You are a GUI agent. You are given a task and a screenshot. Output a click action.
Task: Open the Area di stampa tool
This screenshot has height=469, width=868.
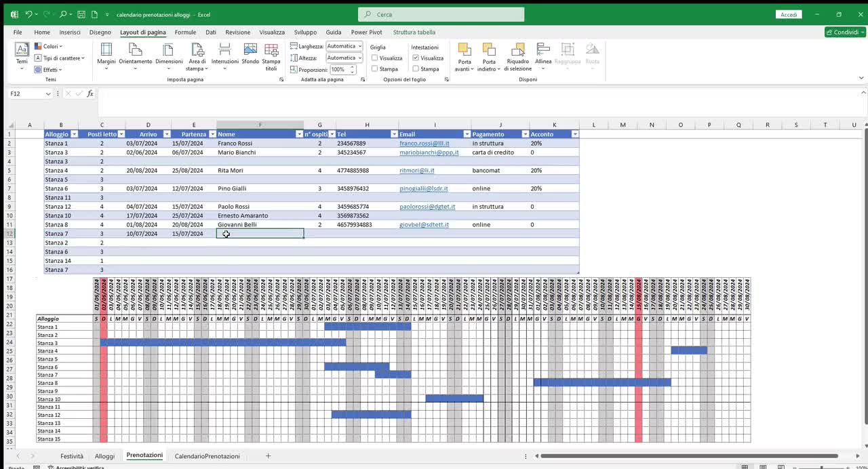[x=197, y=57]
